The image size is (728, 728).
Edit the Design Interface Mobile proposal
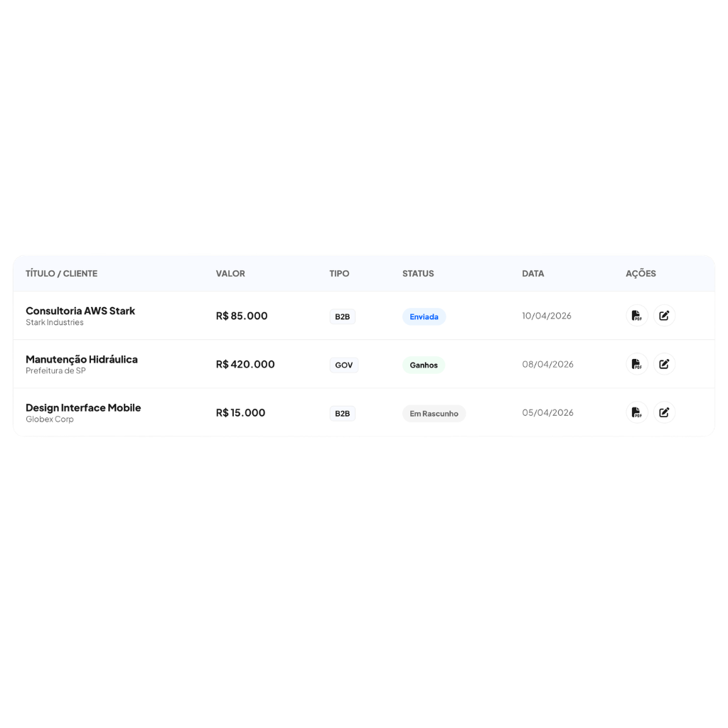coord(664,412)
